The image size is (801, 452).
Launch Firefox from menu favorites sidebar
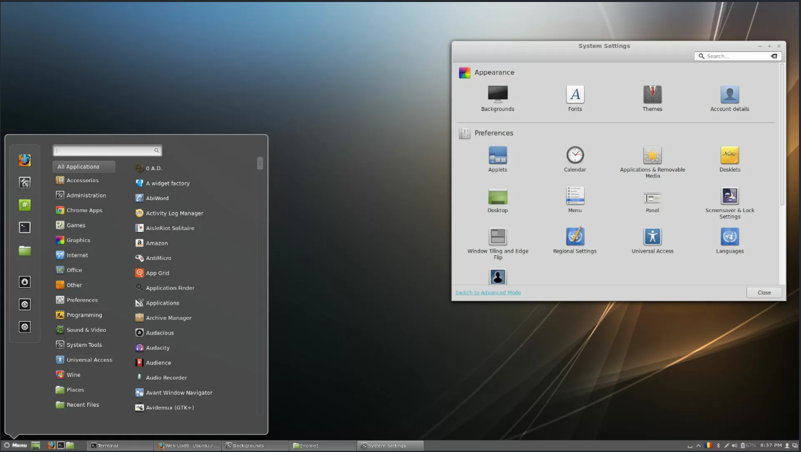pyautogui.click(x=25, y=160)
